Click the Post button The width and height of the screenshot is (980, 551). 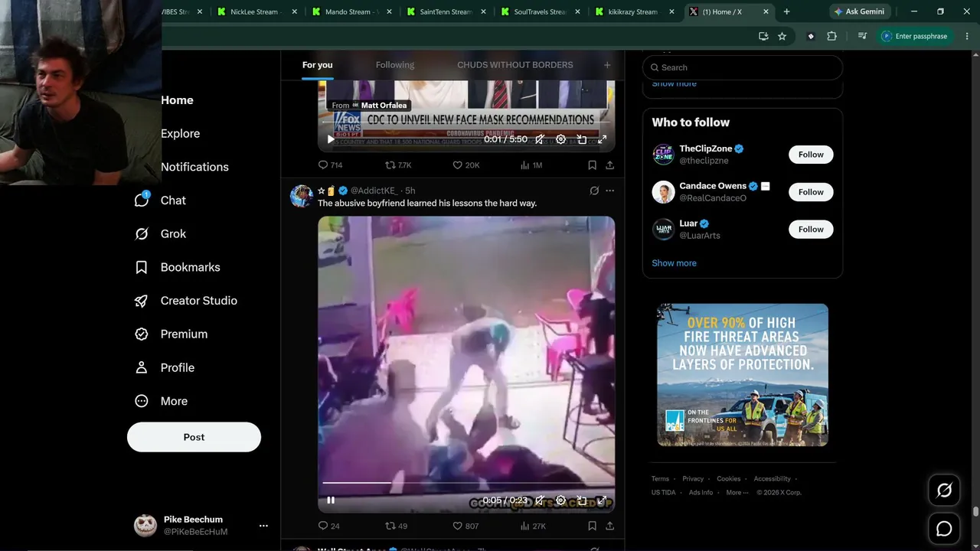194,437
